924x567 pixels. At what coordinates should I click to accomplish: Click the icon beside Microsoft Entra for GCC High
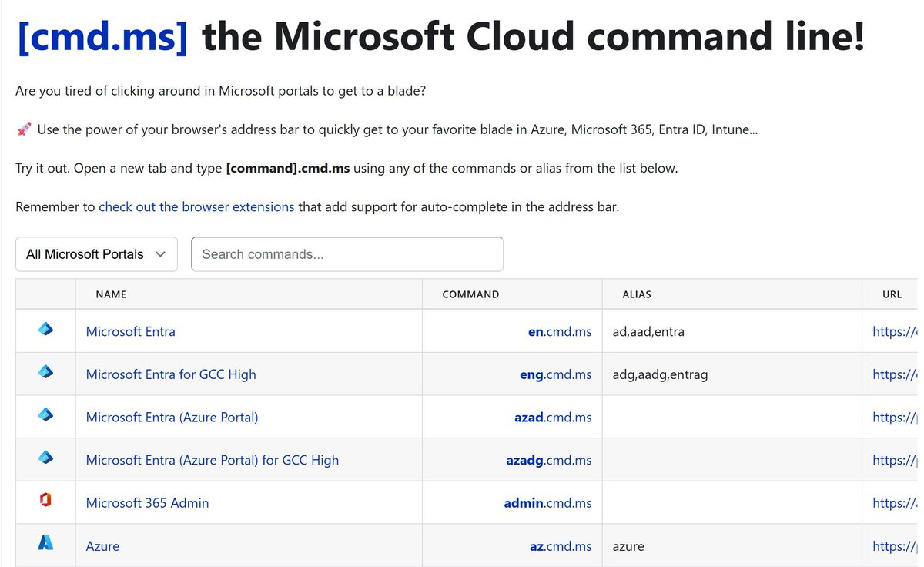tap(45, 373)
